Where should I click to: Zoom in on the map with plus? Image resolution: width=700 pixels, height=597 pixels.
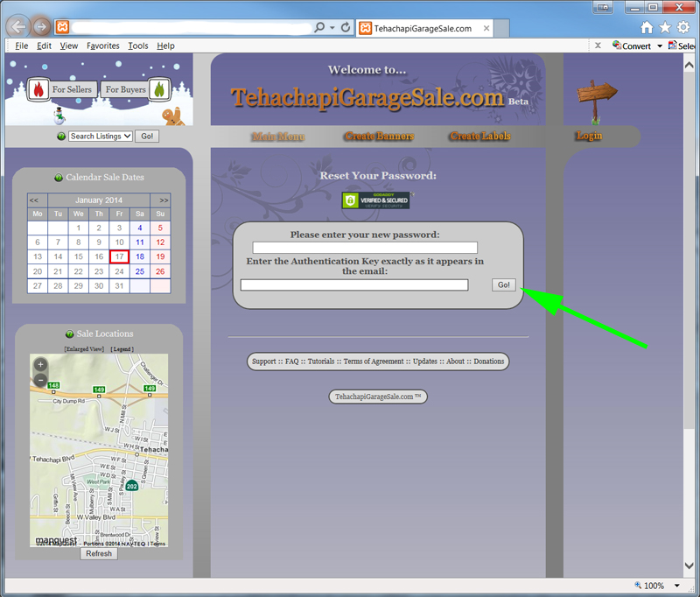point(40,365)
